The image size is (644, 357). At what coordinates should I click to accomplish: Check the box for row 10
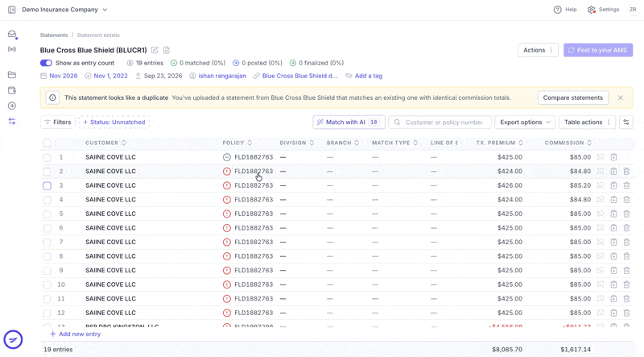47,285
